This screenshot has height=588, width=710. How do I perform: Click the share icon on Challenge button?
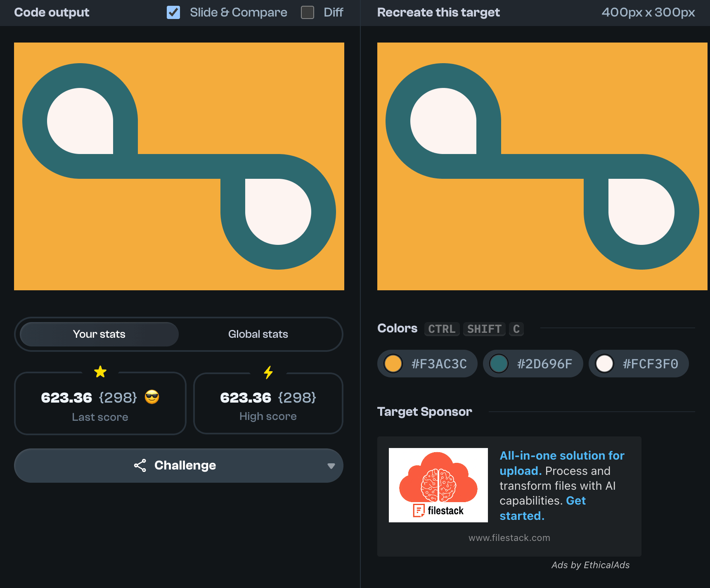[140, 465]
